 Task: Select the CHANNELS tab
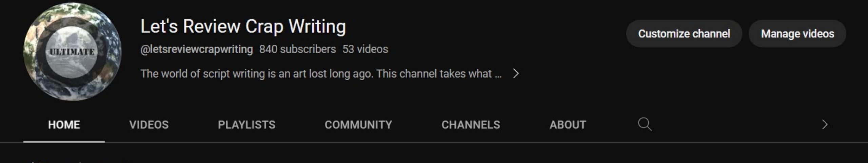click(x=471, y=125)
